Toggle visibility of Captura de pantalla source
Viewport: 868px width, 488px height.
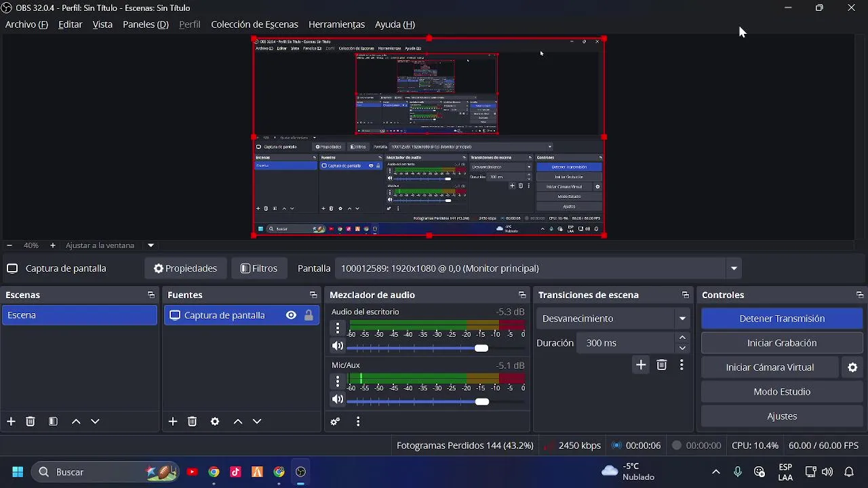pyautogui.click(x=291, y=315)
